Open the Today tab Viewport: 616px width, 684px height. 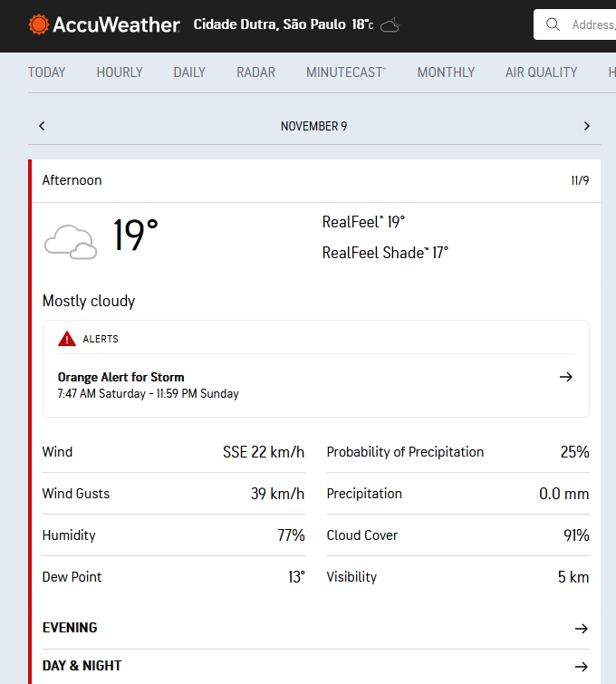pos(47,72)
